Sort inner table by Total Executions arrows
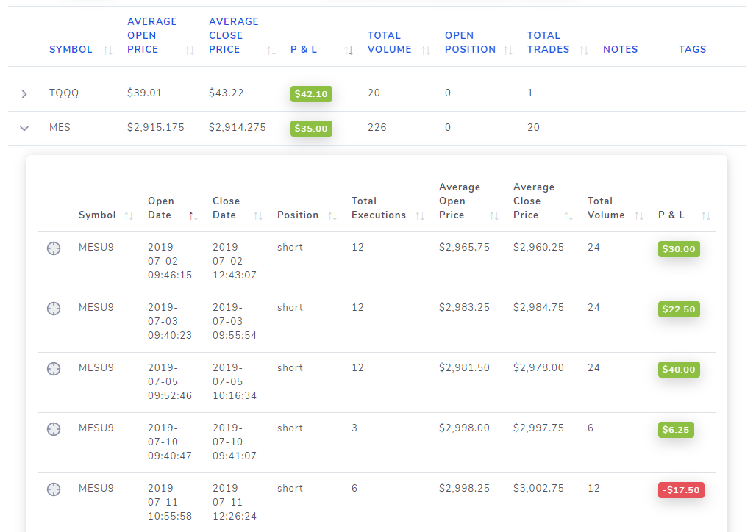The width and height of the screenshot is (756, 532). pos(420,216)
